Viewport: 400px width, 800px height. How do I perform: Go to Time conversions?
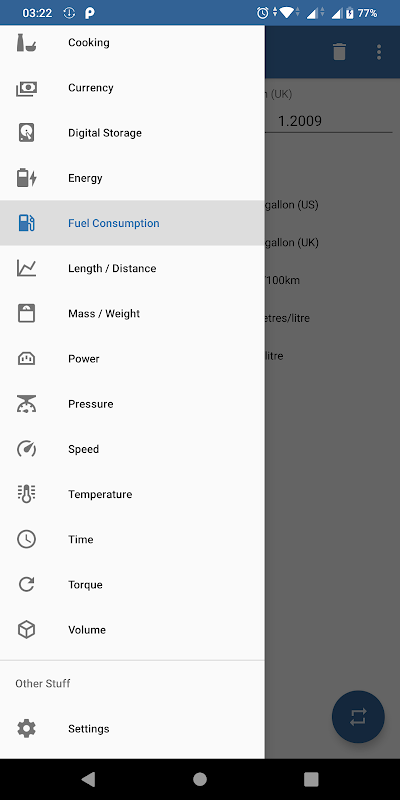pyautogui.click(x=132, y=539)
